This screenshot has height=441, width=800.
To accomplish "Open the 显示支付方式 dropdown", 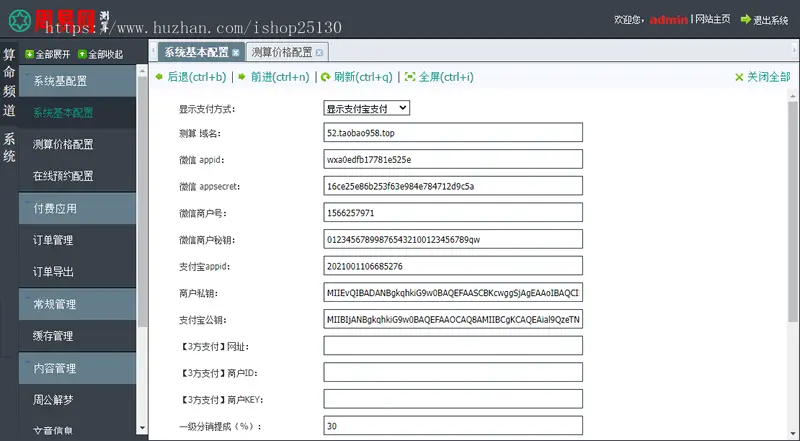I will point(366,108).
